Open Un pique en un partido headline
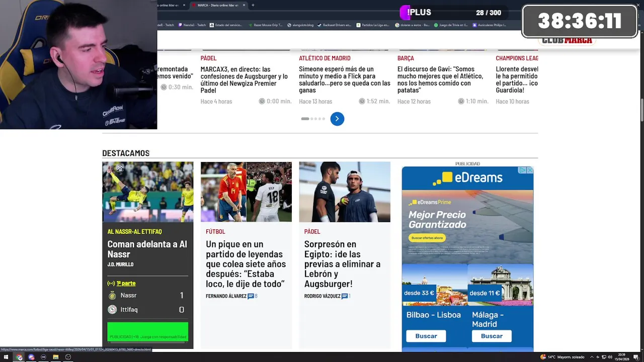 coord(246,264)
